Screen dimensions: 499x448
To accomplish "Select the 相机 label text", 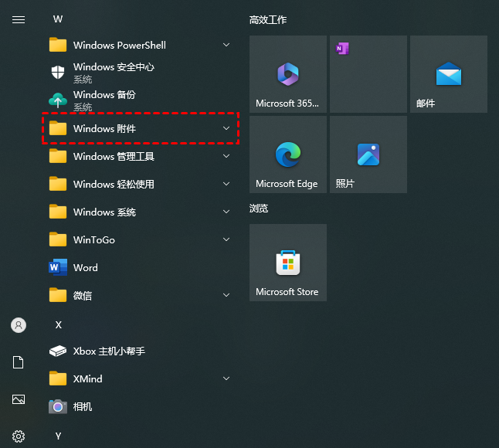I will pyautogui.click(x=83, y=406).
